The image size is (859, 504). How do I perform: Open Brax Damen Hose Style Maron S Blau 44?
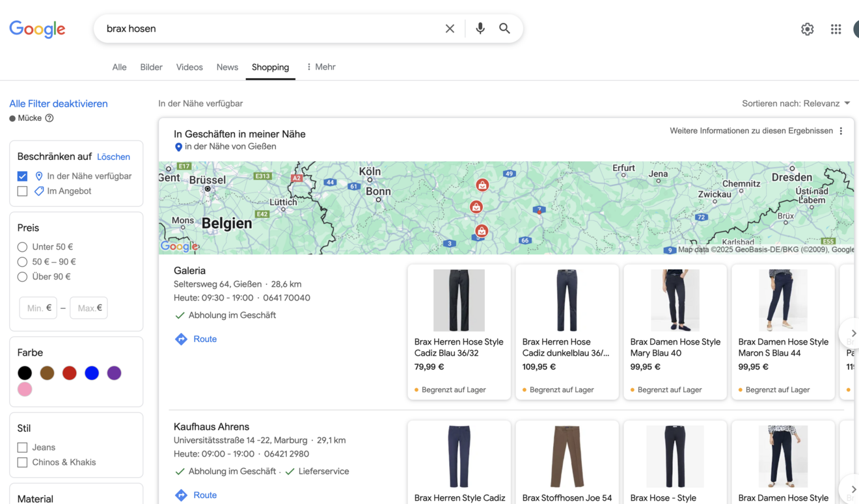click(x=783, y=332)
